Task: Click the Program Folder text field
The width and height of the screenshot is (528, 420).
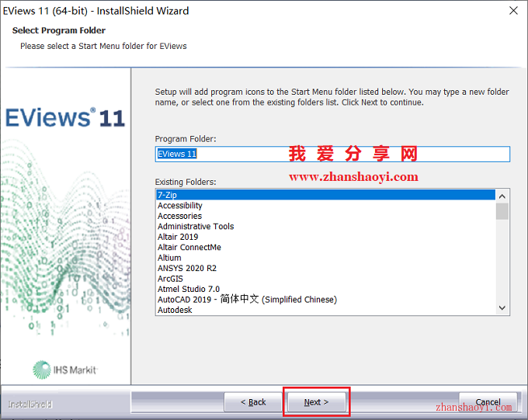Action: 332,154
